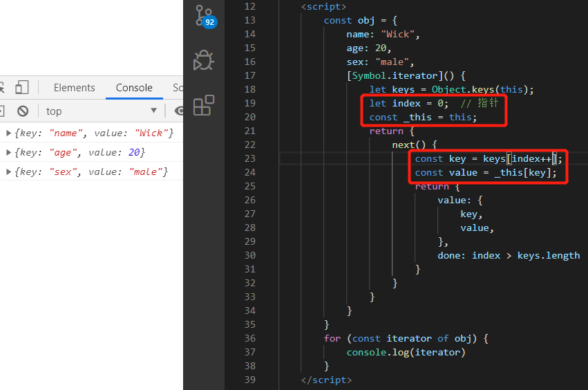Clear the console output

point(23,111)
